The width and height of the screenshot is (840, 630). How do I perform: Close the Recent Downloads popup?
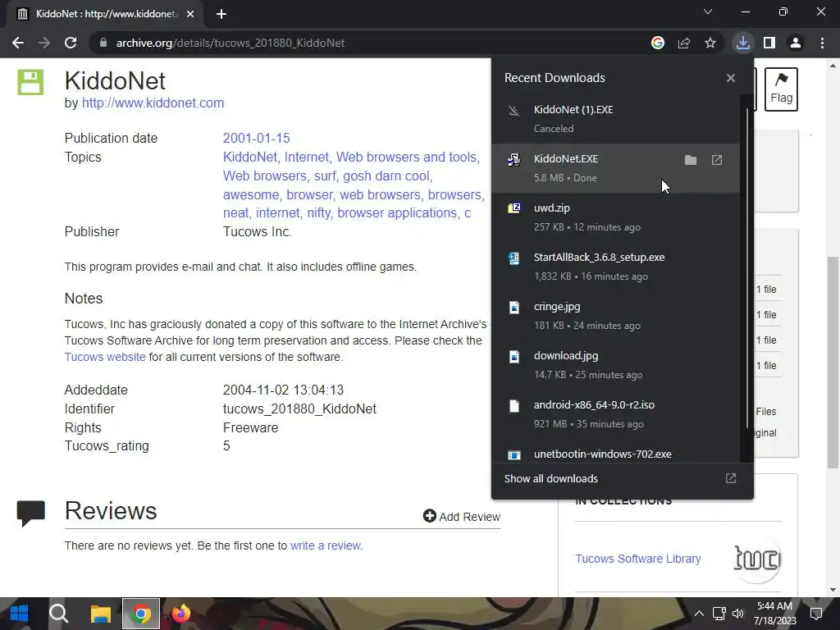coord(731,78)
